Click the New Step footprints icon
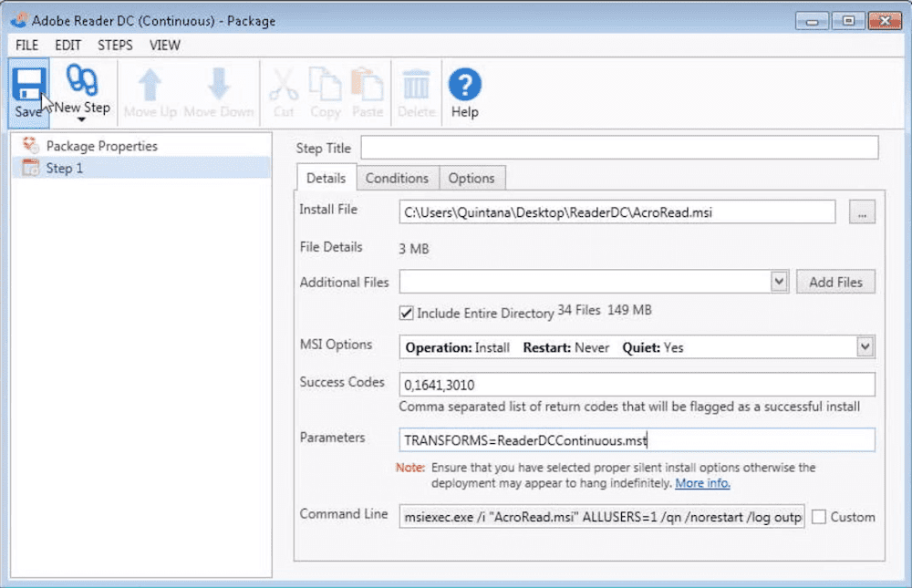 (x=82, y=79)
